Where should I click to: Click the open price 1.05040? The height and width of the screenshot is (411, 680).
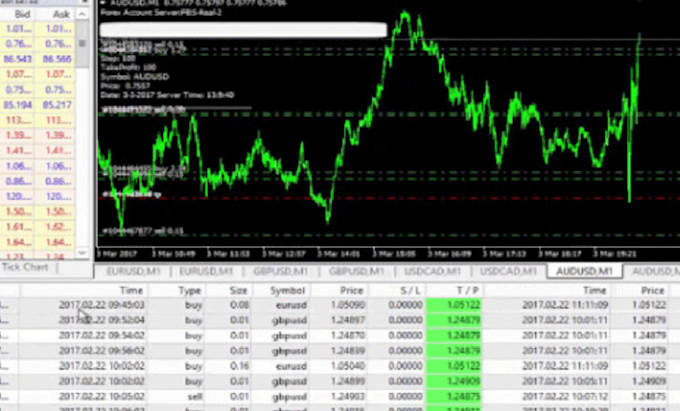(x=348, y=366)
